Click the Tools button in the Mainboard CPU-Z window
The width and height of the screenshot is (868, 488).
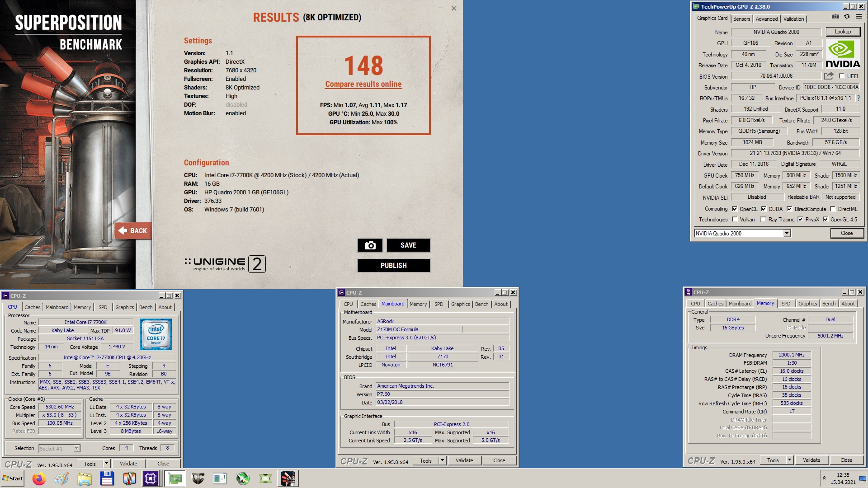tap(426, 460)
